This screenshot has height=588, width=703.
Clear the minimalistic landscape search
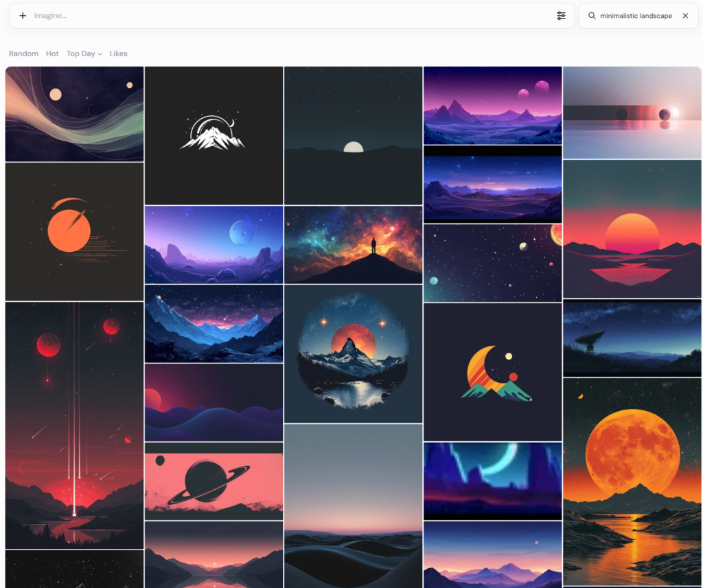685,16
